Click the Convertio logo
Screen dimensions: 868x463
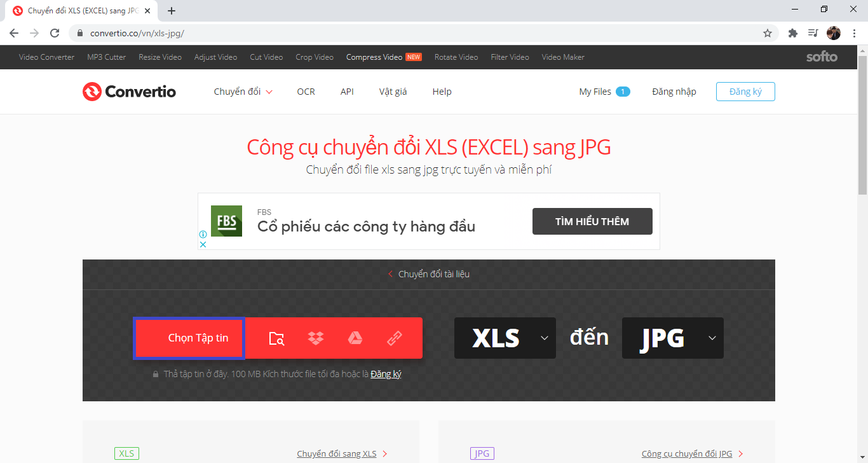[x=129, y=92]
